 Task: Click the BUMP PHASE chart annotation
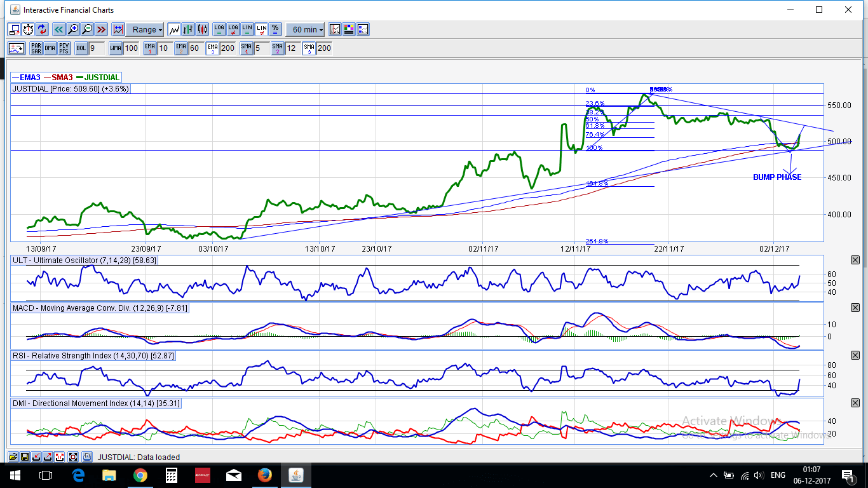(x=777, y=177)
